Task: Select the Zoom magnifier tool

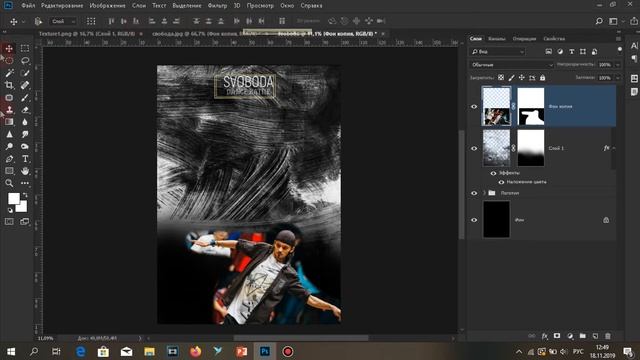Action: pyautogui.click(x=9, y=183)
